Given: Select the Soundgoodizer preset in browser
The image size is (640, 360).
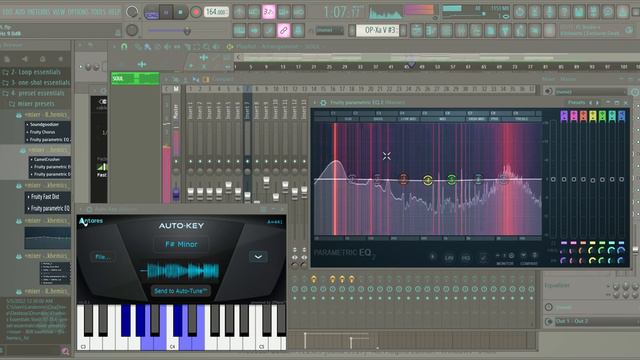Looking at the screenshot, I should (x=44, y=124).
